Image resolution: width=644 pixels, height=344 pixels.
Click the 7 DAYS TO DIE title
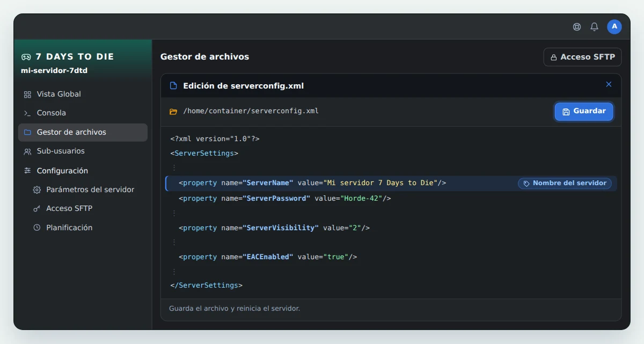[x=75, y=57]
